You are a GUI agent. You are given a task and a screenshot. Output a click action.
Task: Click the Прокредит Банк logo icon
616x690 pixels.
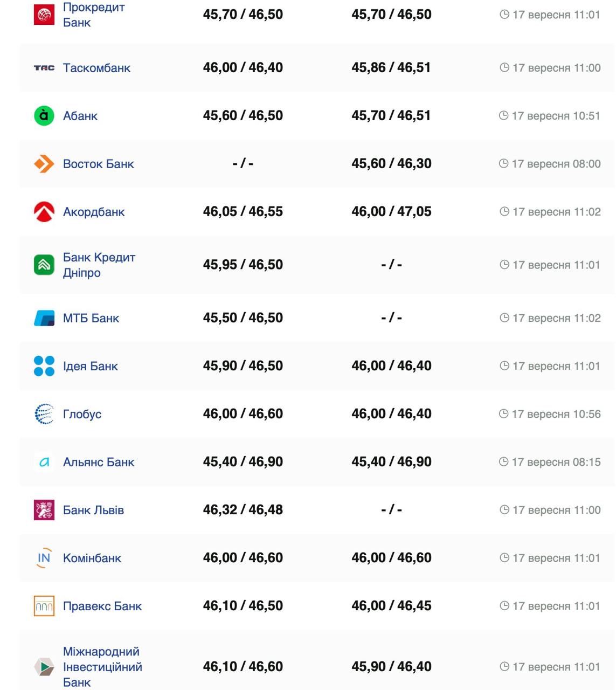pyautogui.click(x=44, y=15)
